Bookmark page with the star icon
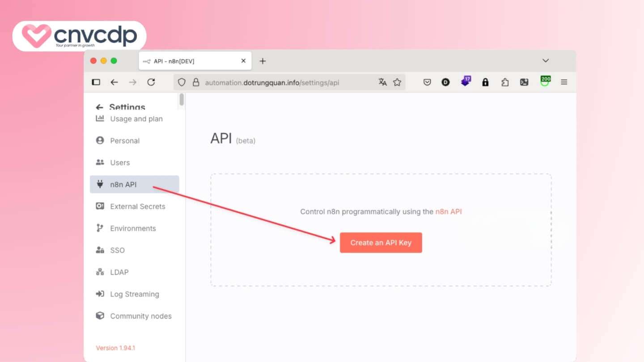The image size is (644, 362). (x=397, y=82)
